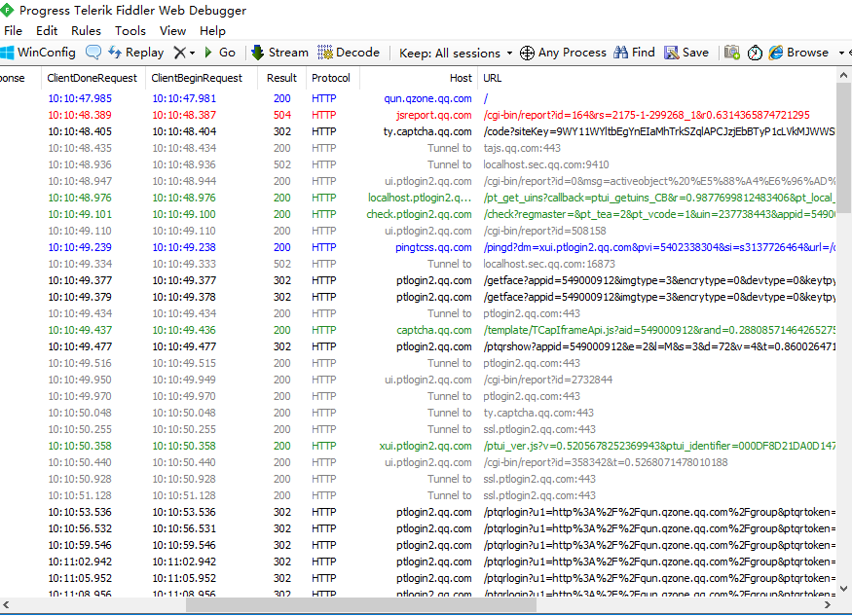Toggle Stream mode in the toolbar
The height and width of the screenshot is (616, 852).
click(x=280, y=53)
